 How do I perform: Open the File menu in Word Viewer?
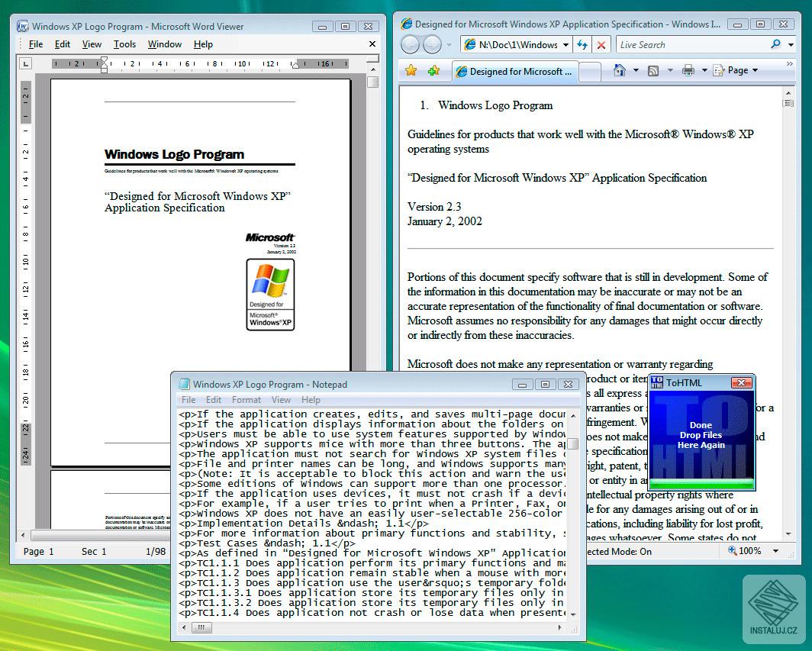pyautogui.click(x=36, y=44)
